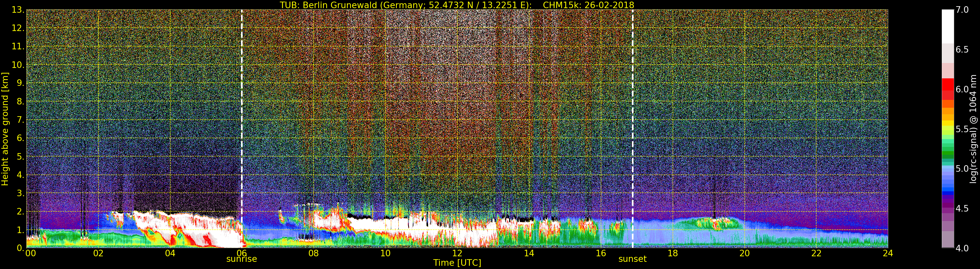Click the 4.0 tick label on the colorbar
Viewport: 980px width, 269px height.
(x=962, y=248)
